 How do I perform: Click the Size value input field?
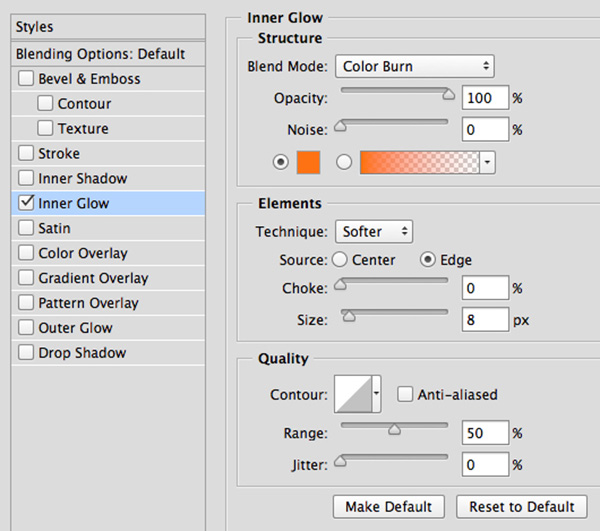tap(484, 321)
